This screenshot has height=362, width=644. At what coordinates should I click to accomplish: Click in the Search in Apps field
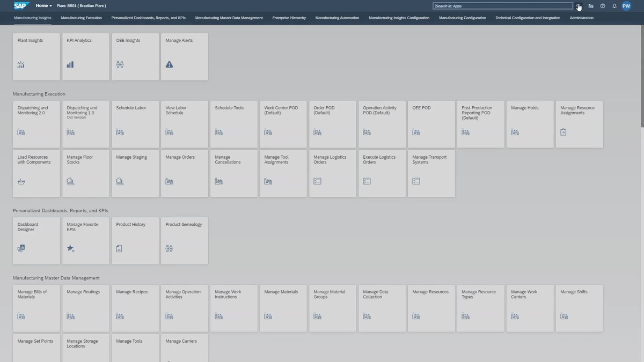503,6
